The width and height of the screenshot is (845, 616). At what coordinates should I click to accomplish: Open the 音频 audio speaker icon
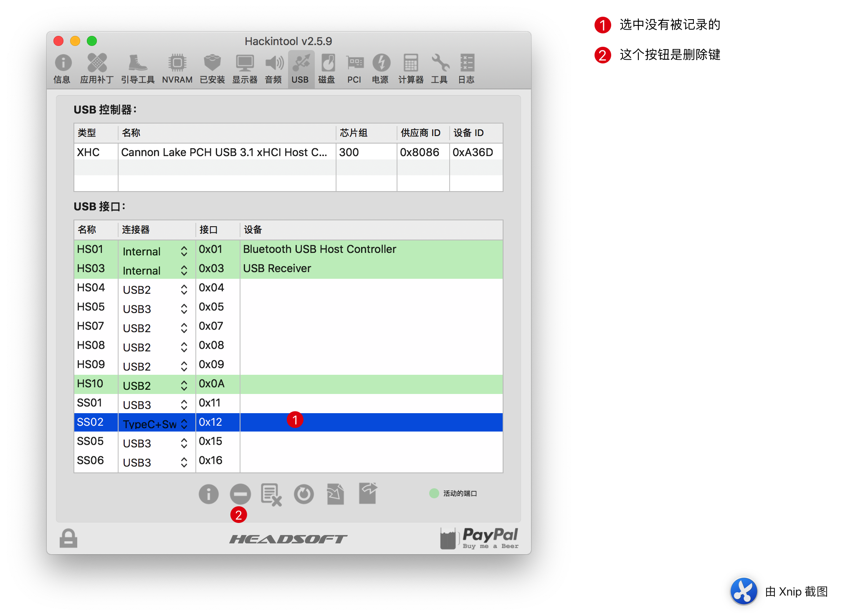click(x=274, y=69)
